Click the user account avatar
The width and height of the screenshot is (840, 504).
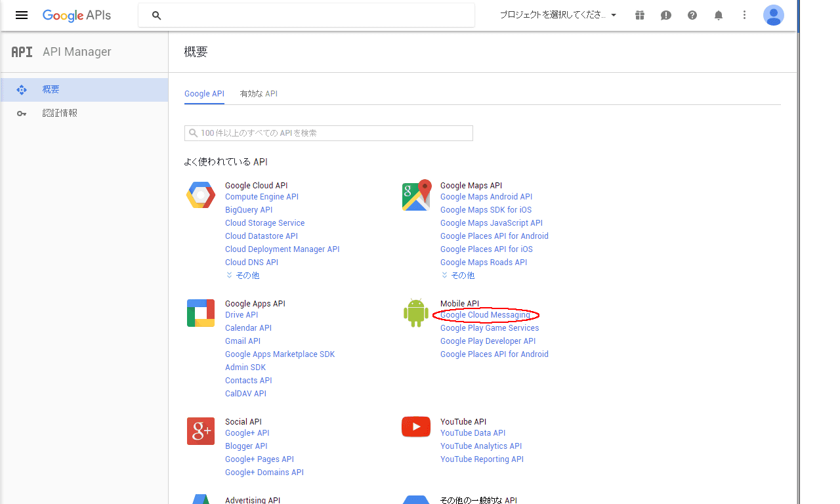click(774, 15)
